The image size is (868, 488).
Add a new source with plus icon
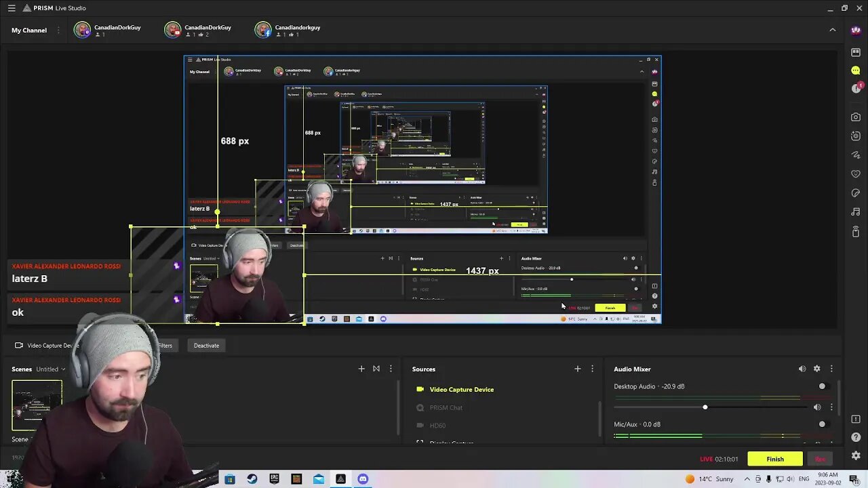tap(578, 369)
